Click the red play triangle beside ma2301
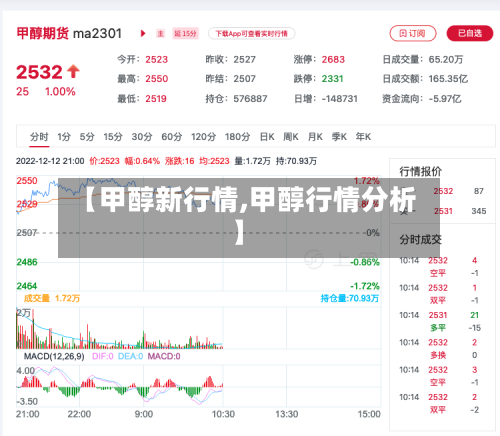This screenshot has height=436, width=500. [143, 33]
